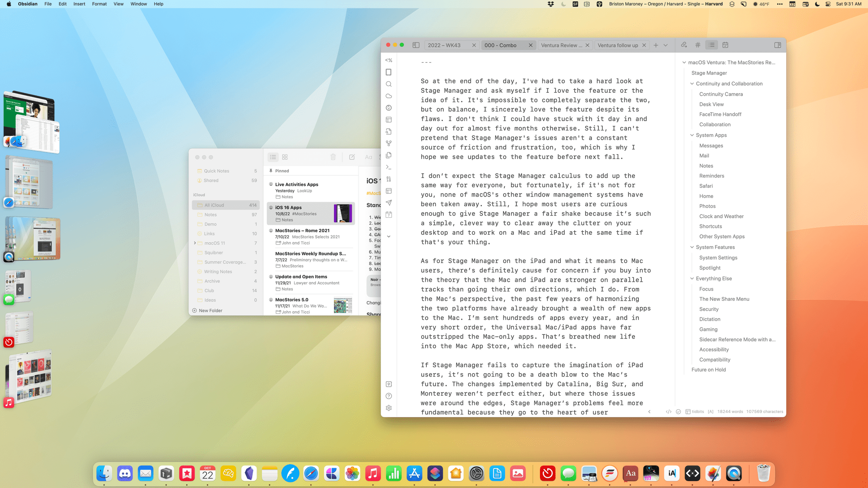Compose a new note in Notes

[352, 157]
